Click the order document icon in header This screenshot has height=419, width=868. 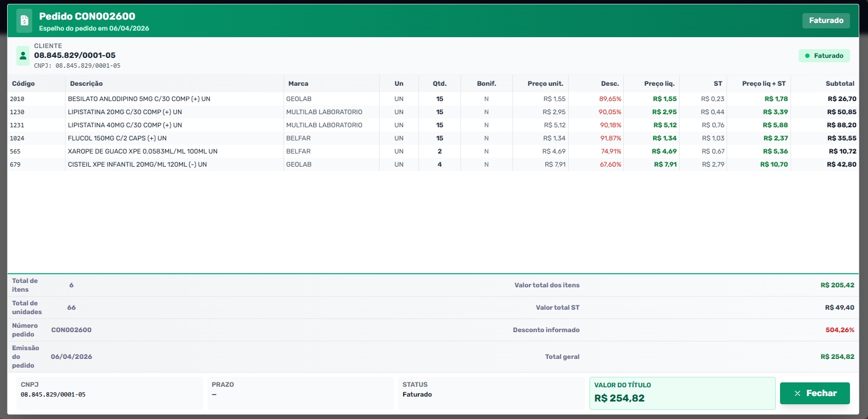point(24,21)
